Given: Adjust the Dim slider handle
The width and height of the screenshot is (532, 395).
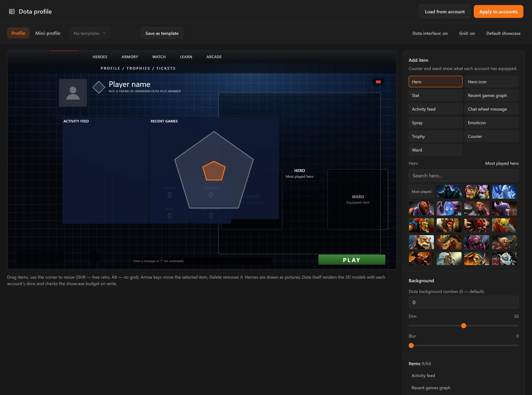Looking at the screenshot, I should click(x=464, y=326).
